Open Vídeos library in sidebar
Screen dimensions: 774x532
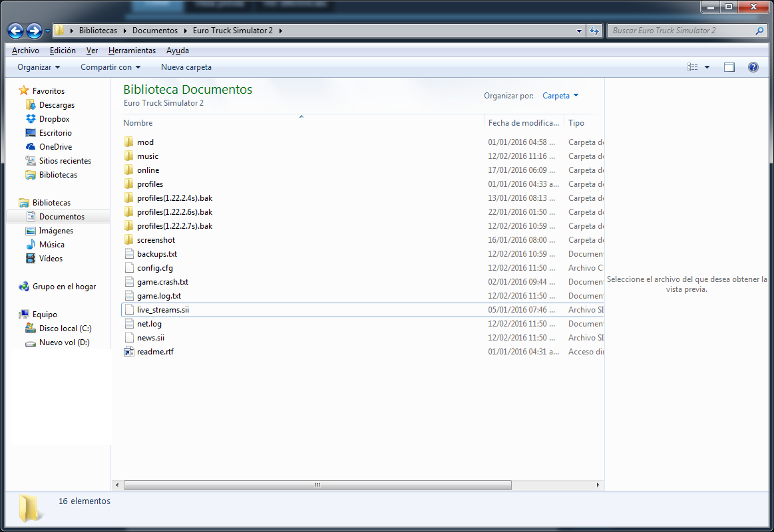pos(51,259)
